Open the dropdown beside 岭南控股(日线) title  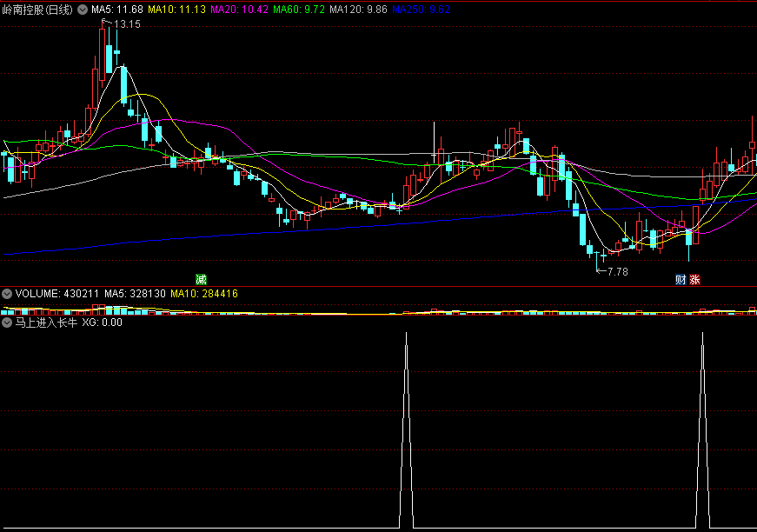pyautogui.click(x=83, y=10)
